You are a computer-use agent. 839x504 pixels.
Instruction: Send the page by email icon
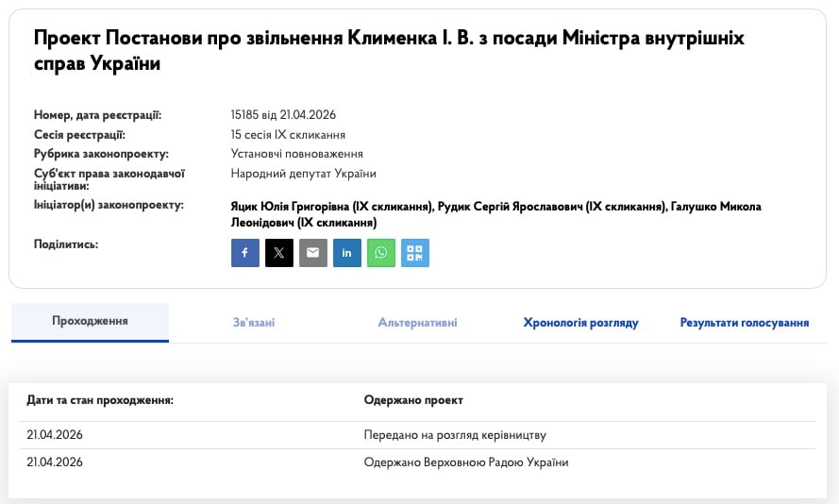[x=313, y=253]
